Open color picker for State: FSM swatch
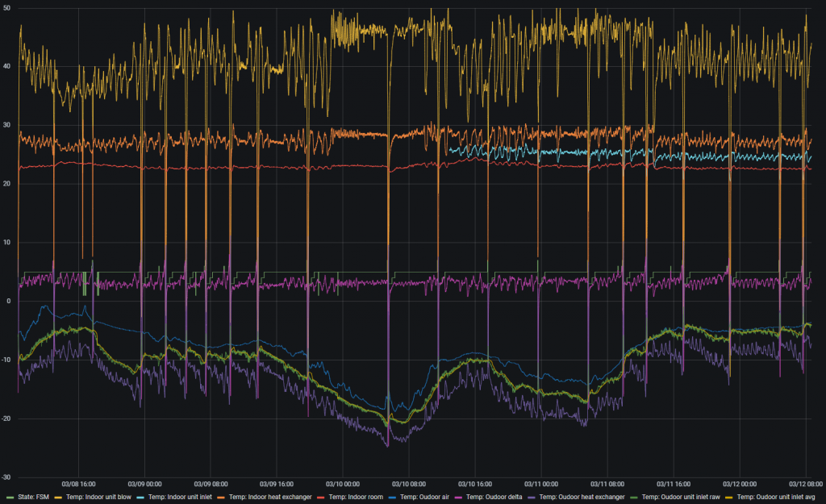Viewport: 826px width, 504px height. pos(10,497)
